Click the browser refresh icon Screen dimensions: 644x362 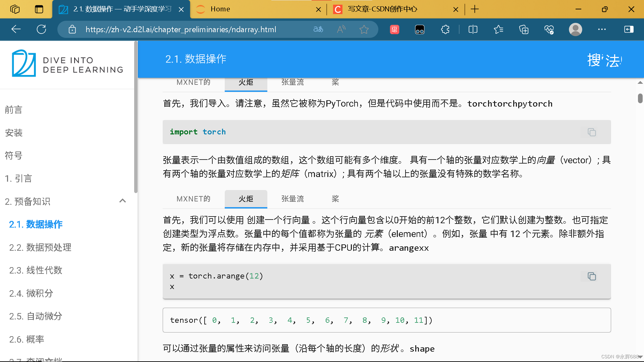point(41,29)
